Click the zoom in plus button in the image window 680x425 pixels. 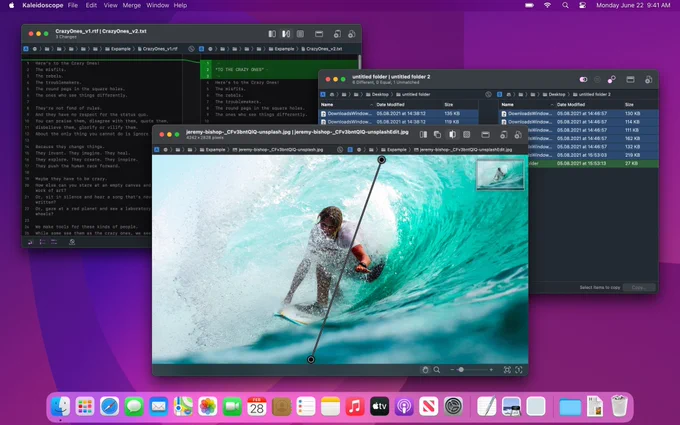pos(491,370)
